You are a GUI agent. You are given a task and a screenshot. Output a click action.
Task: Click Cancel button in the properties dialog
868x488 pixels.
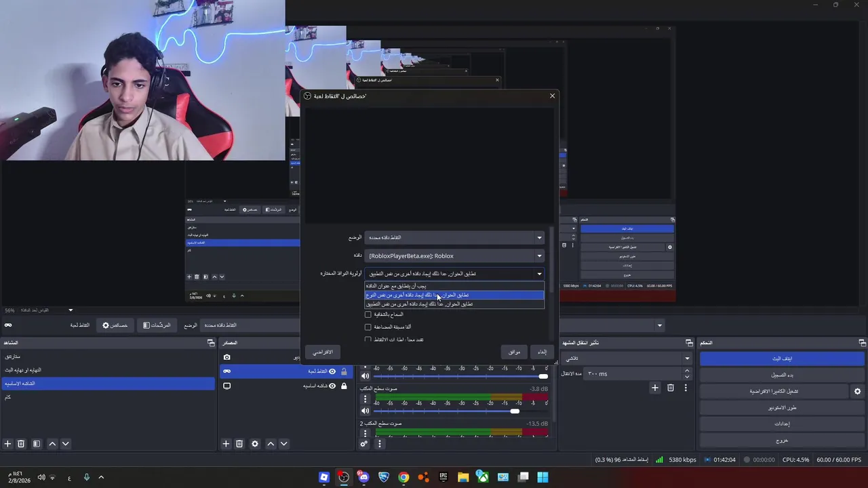[x=542, y=352]
